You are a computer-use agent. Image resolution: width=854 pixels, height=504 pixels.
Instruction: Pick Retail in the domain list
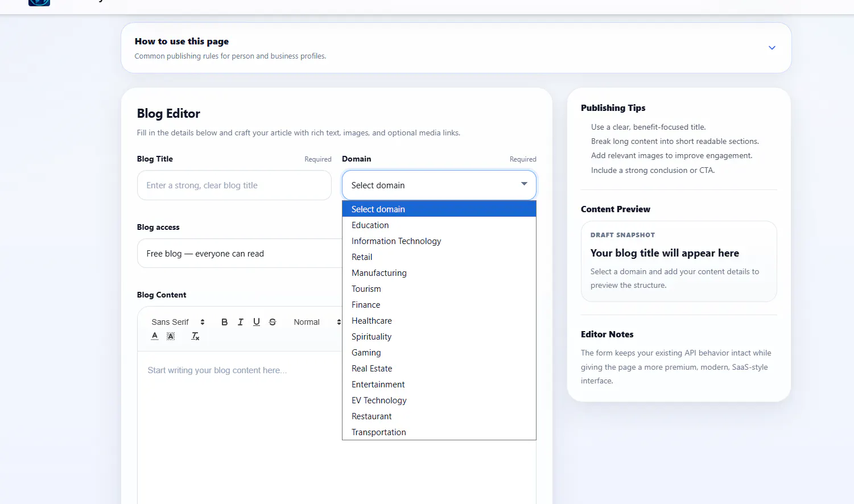pyautogui.click(x=439, y=257)
